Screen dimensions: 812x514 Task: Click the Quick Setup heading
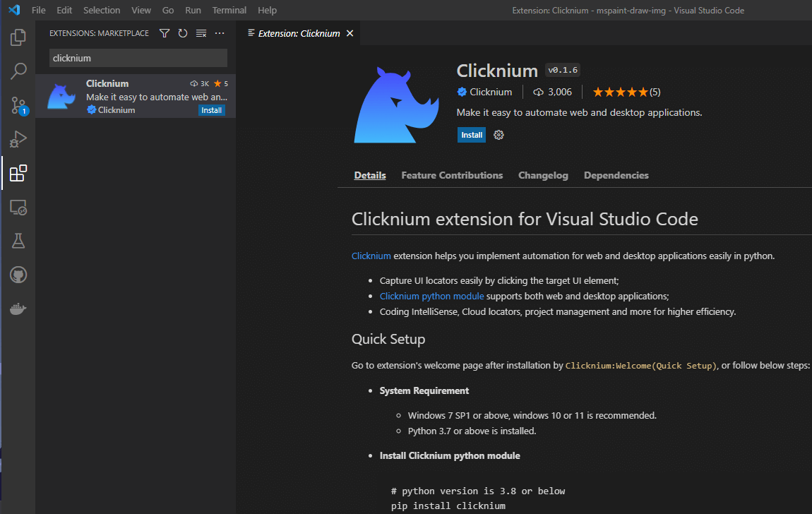click(388, 339)
